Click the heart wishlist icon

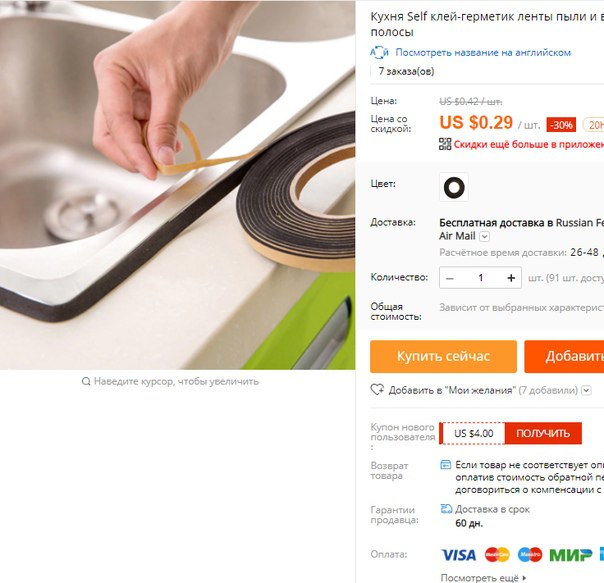click(377, 390)
